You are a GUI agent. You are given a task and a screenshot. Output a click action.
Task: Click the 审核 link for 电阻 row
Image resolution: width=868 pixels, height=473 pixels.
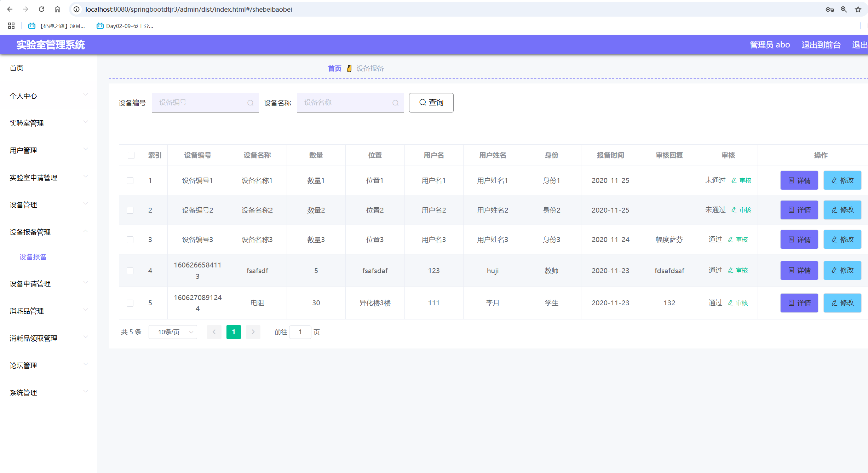pyautogui.click(x=738, y=303)
